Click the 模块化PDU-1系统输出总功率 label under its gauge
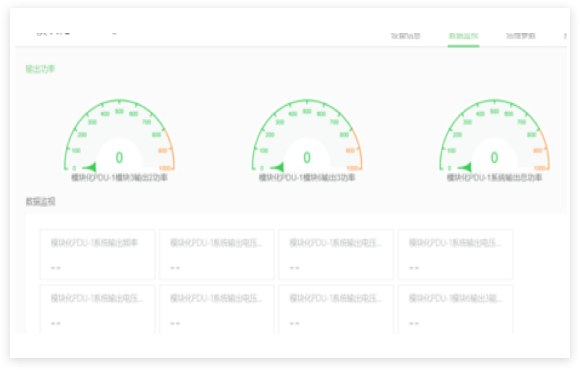This screenshot has height=370, width=580. (495, 178)
